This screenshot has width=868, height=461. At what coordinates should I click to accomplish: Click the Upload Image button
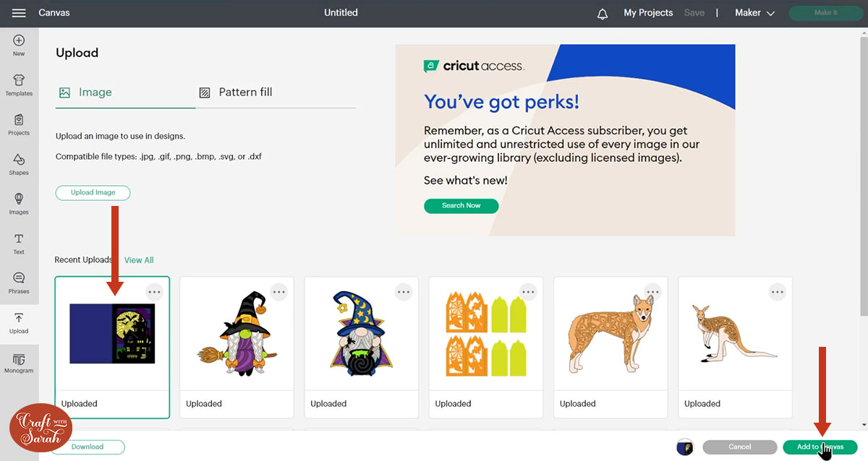pos(93,193)
